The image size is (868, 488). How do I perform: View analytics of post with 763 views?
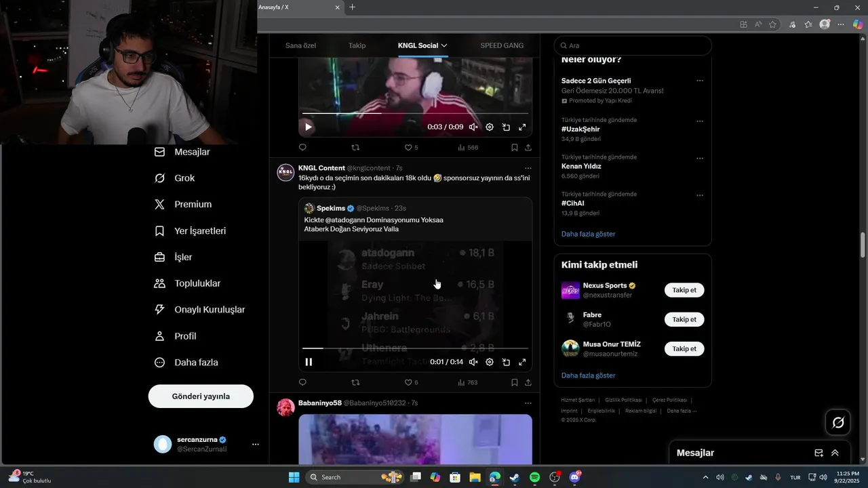tap(468, 382)
